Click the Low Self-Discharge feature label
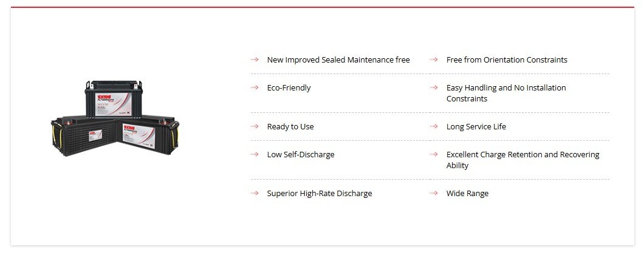The image size is (644, 255). pos(301,155)
